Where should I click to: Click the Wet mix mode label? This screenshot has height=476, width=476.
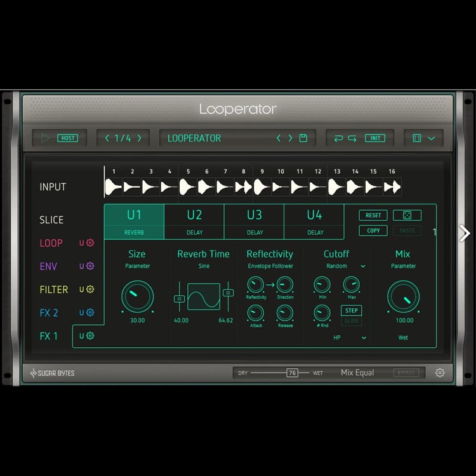point(403,338)
